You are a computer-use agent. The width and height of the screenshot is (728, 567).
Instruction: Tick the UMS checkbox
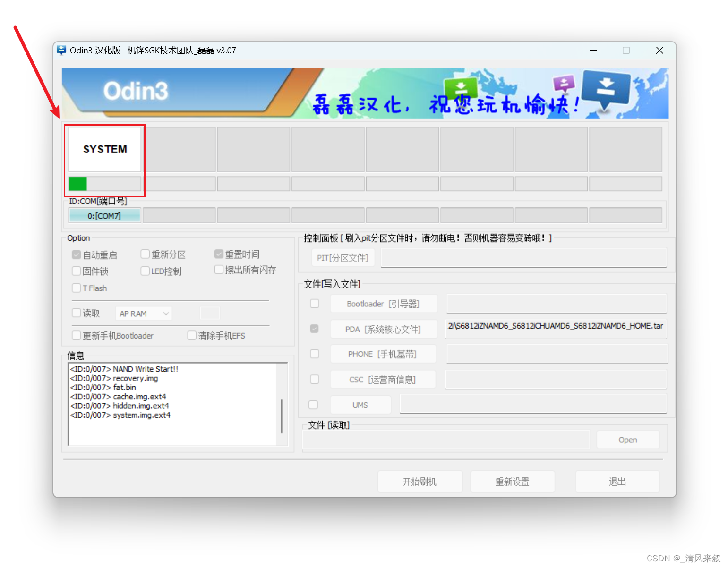tap(313, 405)
